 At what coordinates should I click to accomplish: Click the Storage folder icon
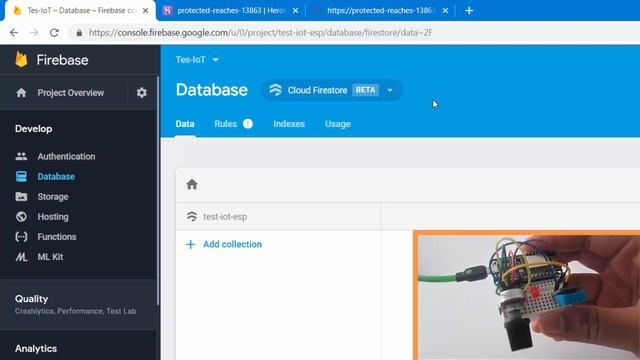[21, 196]
